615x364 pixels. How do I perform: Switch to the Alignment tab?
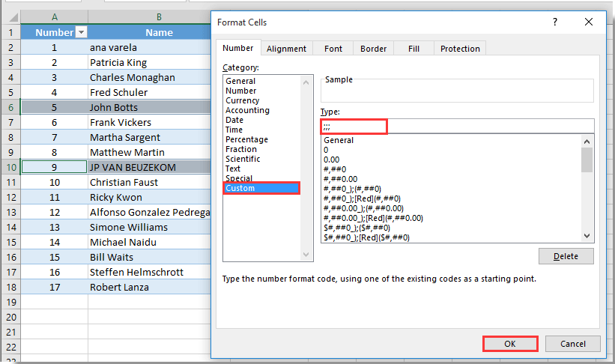[286, 49]
